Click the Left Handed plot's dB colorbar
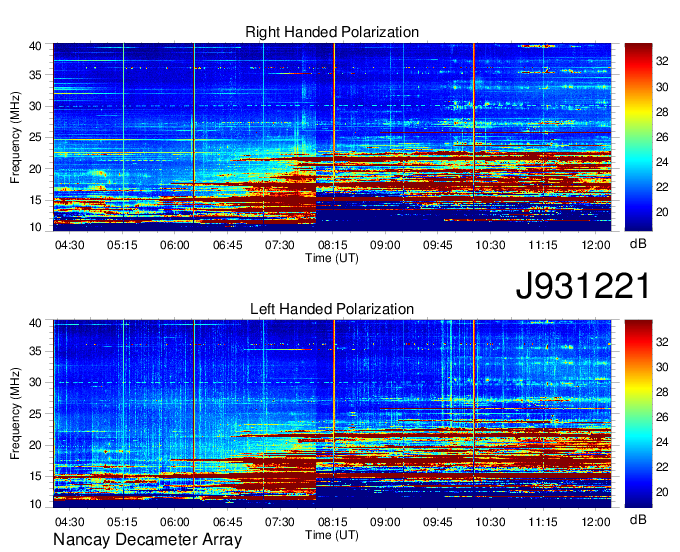680x552 pixels. pyautogui.click(x=638, y=414)
